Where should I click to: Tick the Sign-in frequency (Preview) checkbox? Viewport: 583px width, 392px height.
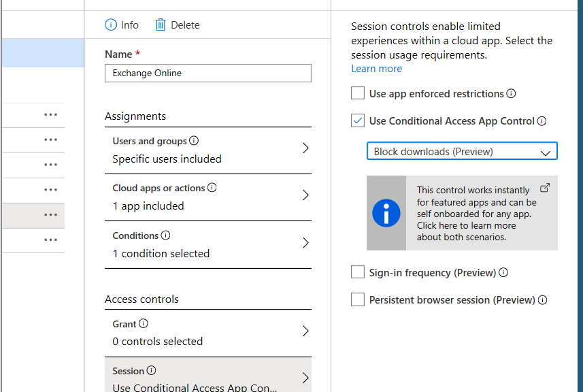click(358, 272)
